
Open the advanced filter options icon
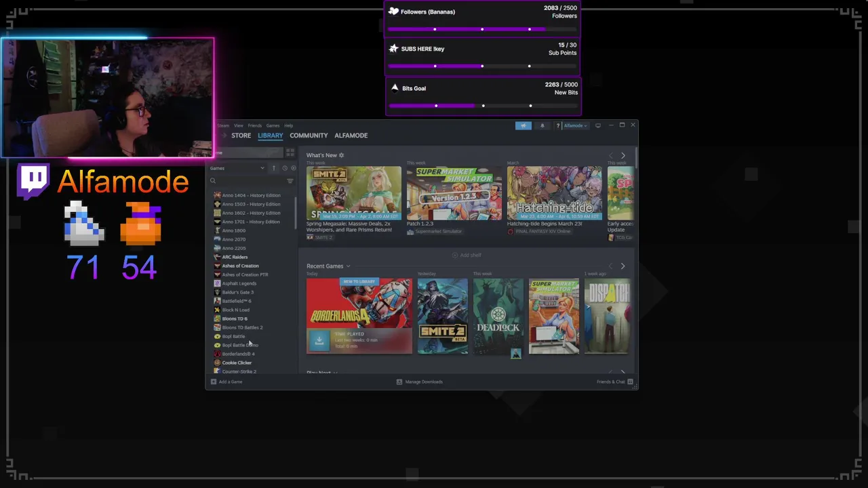290,181
